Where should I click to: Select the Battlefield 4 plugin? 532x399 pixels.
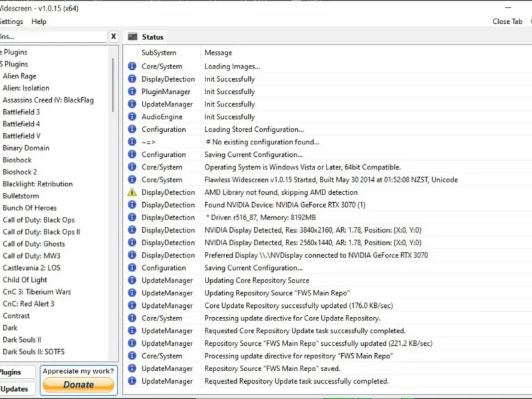point(21,124)
